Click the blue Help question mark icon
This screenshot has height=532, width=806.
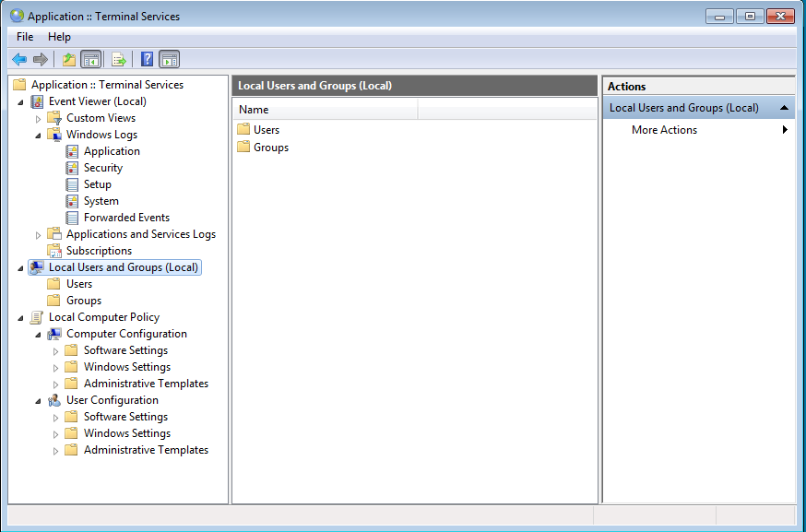(147, 60)
